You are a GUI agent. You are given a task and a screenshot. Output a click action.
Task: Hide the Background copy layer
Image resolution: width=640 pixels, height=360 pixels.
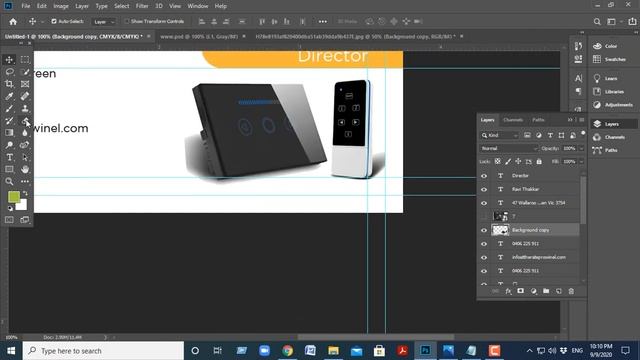pos(484,230)
